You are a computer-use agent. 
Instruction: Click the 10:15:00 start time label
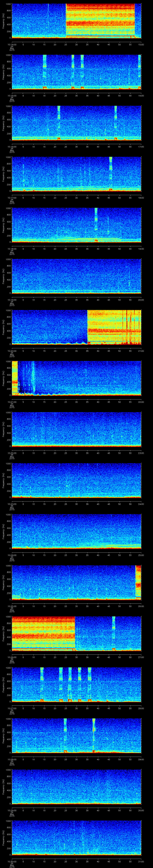tap(12, 96)
